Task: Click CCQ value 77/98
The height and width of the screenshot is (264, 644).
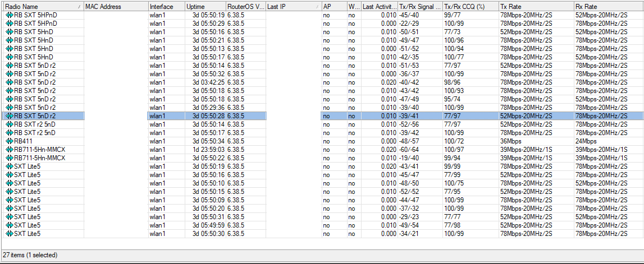Action: tap(452, 225)
